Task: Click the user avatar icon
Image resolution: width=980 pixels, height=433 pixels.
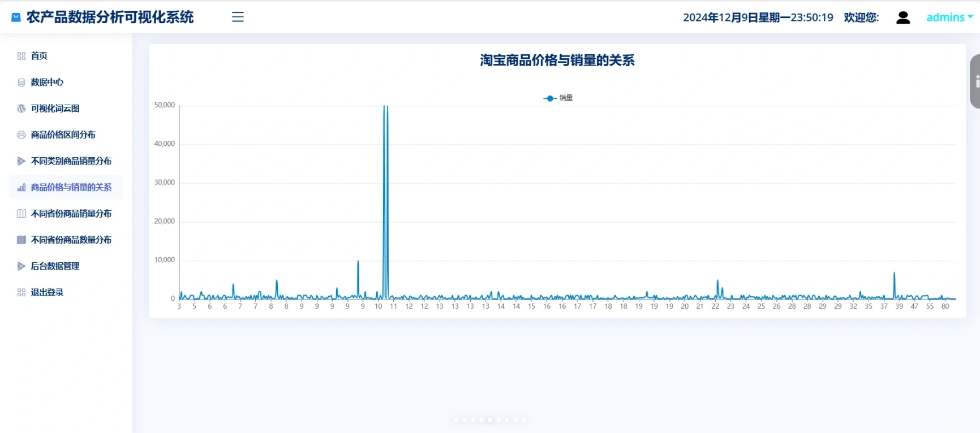Action: pos(903,18)
